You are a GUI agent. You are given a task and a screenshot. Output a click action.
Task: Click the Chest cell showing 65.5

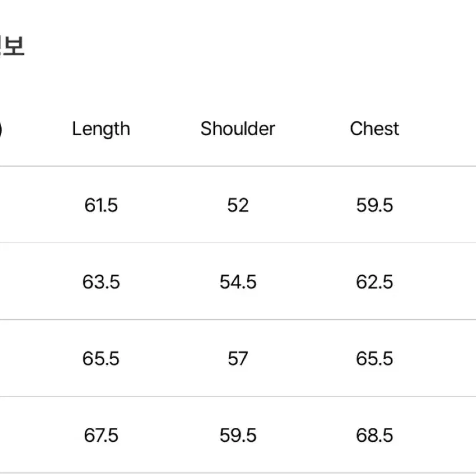374,359
